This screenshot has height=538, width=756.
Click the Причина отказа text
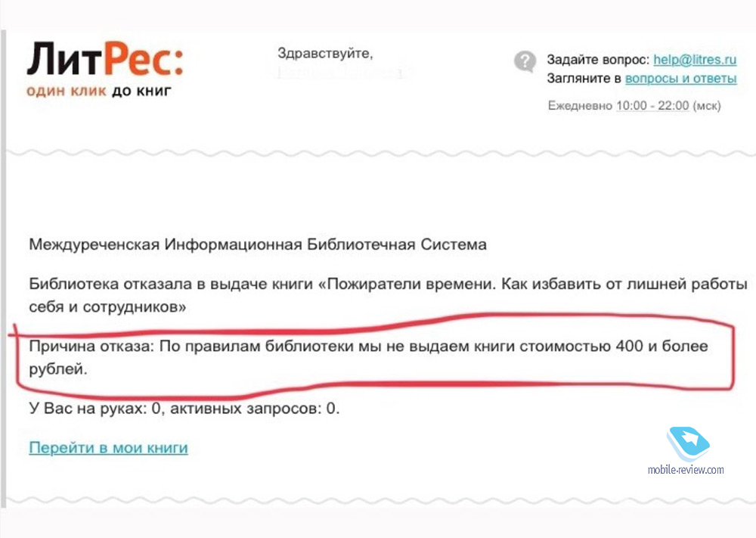click(x=91, y=346)
